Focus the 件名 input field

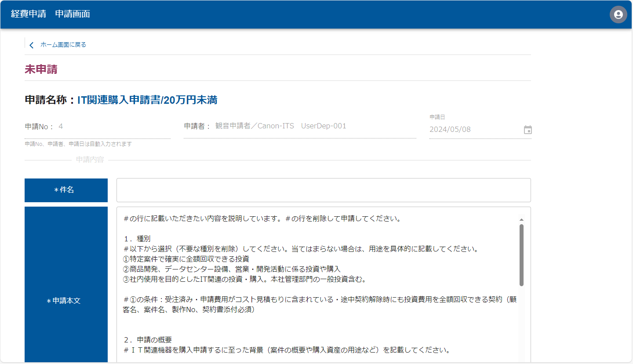[324, 190]
